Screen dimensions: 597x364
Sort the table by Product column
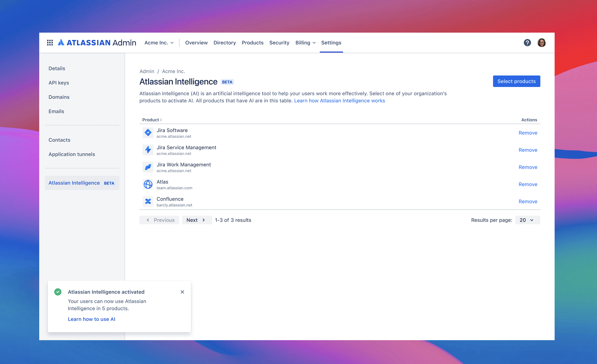pyautogui.click(x=152, y=120)
